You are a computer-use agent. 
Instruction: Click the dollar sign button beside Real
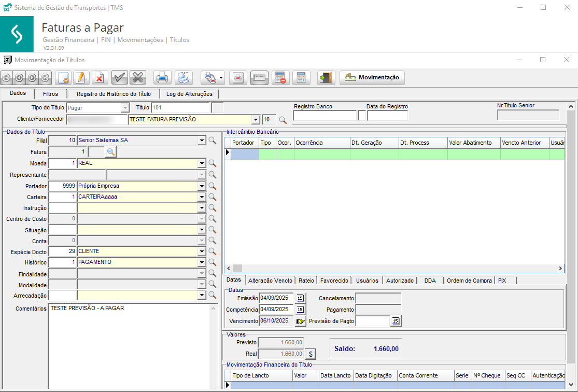(x=310, y=354)
